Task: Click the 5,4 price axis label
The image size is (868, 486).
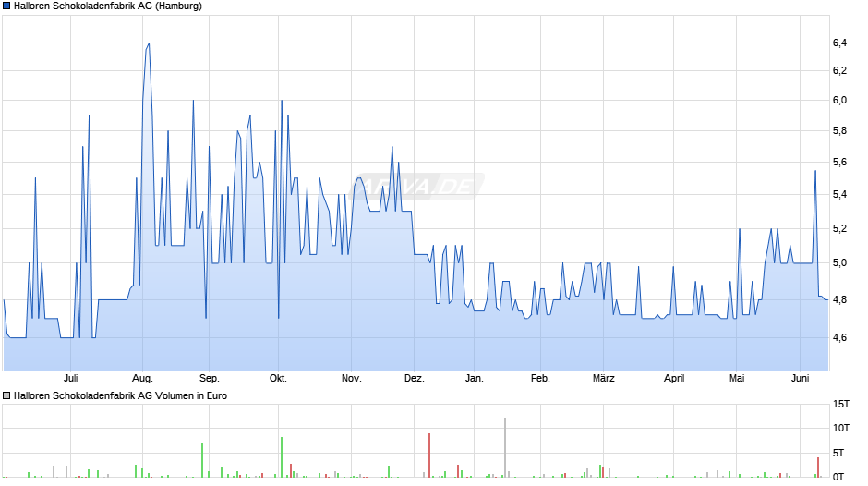Action: coord(839,195)
